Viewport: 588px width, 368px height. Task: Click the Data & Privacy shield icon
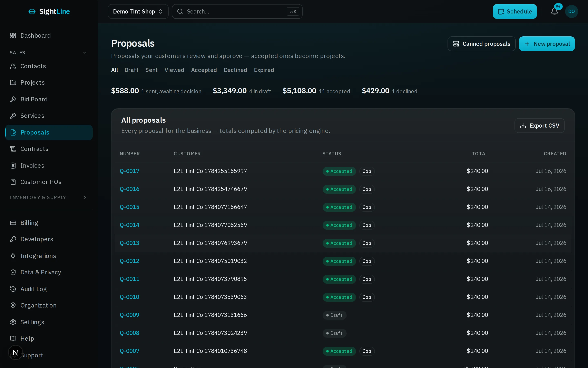[13, 272]
